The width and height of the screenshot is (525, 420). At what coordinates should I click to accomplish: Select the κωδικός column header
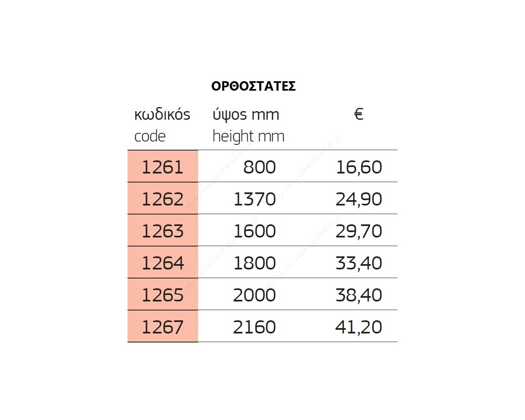tap(162, 114)
